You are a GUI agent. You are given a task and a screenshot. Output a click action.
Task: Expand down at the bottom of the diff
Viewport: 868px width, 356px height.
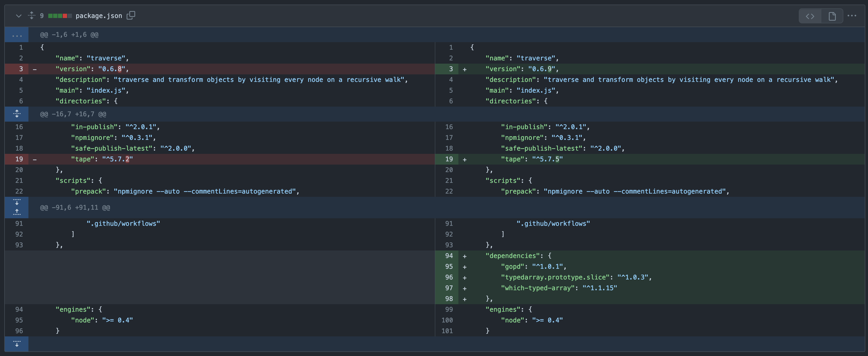[17, 344]
